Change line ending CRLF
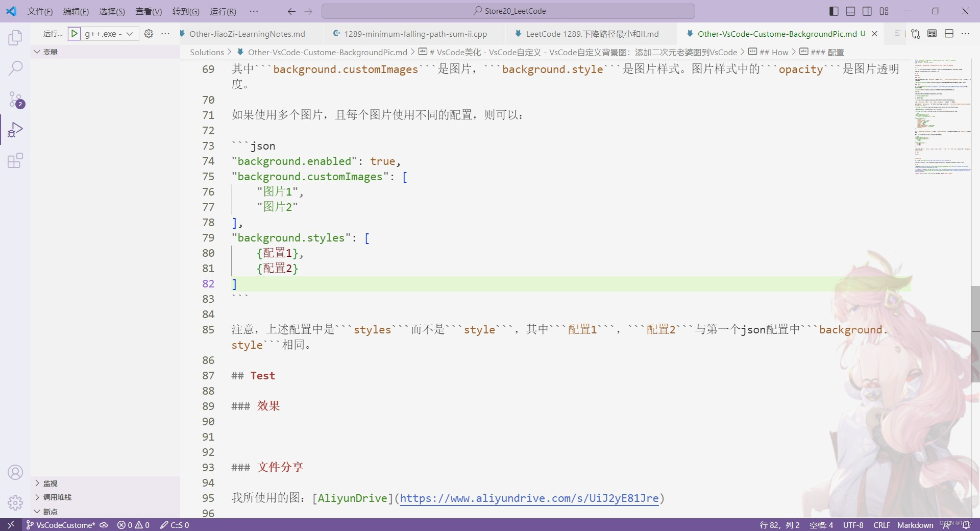 pyautogui.click(x=881, y=525)
